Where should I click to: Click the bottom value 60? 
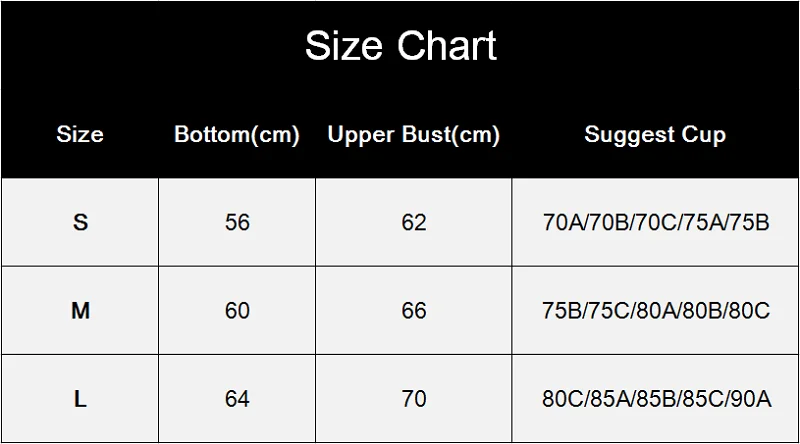(x=237, y=310)
